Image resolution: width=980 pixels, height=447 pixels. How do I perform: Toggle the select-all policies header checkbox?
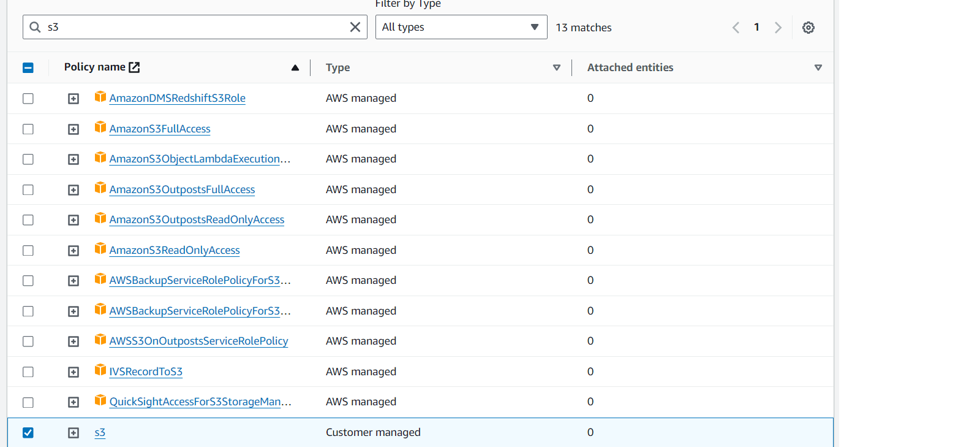[x=28, y=68]
